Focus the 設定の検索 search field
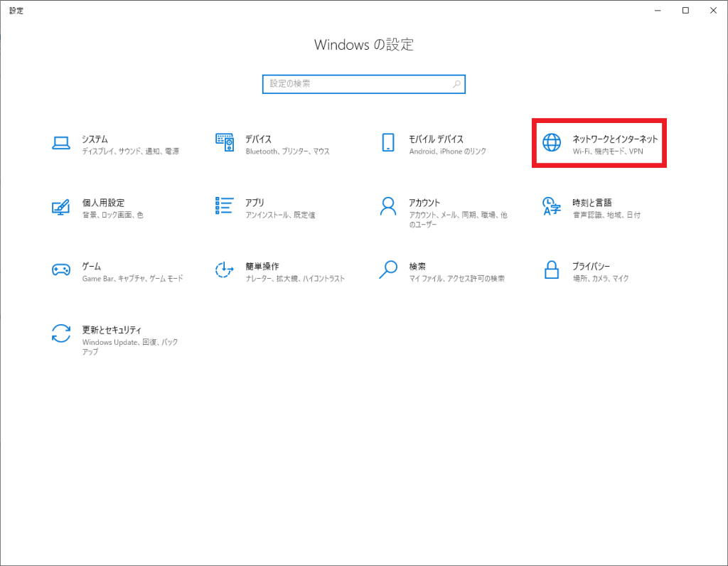Screen dimensions: 728x566 364,84
